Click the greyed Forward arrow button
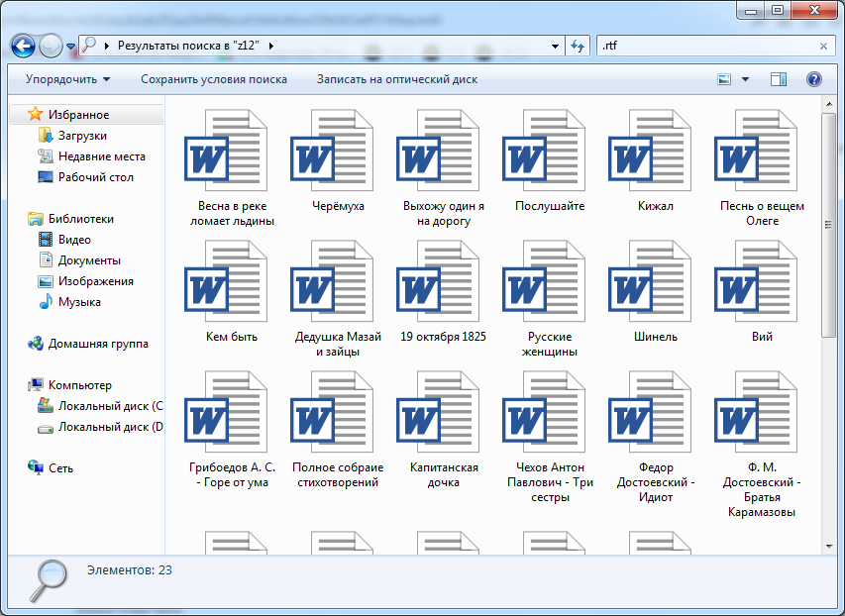 51,46
